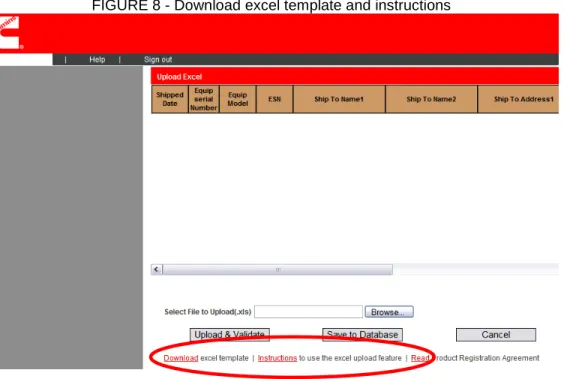Click the Ship To Name2 column header

click(x=431, y=99)
